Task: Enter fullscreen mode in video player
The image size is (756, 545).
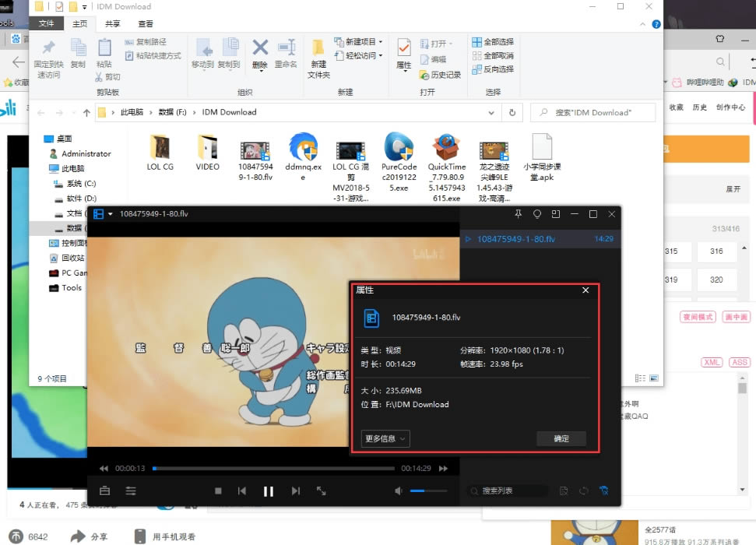Action: [x=321, y=491]
